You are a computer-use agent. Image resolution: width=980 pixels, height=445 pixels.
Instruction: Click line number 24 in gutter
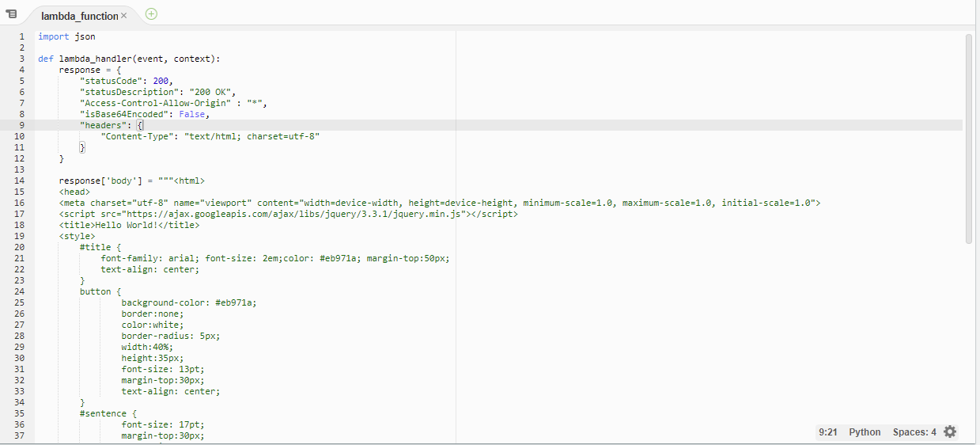(19, 291)
